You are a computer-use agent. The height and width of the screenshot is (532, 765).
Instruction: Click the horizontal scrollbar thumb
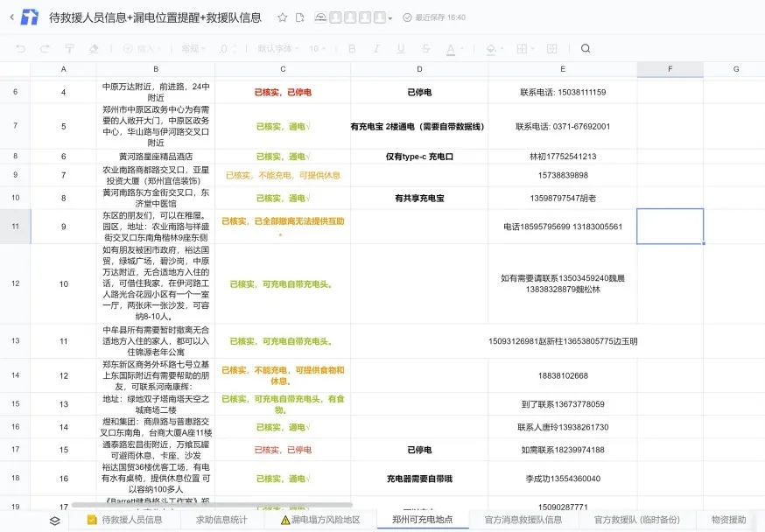212,505
